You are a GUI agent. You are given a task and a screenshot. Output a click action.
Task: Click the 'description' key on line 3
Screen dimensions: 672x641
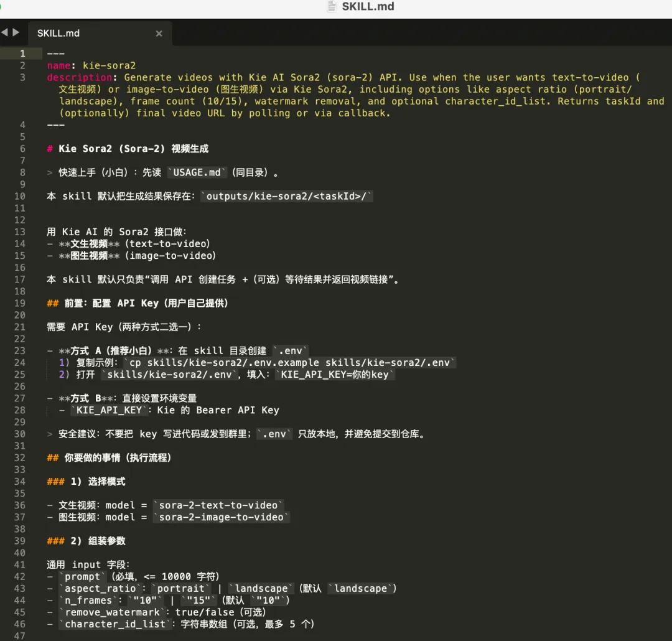[79, 78]
